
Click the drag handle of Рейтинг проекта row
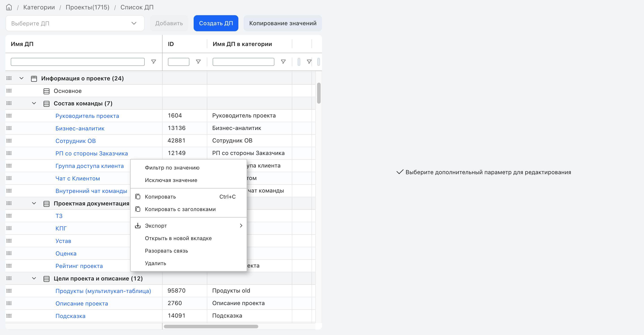click(x=9, y=266)
